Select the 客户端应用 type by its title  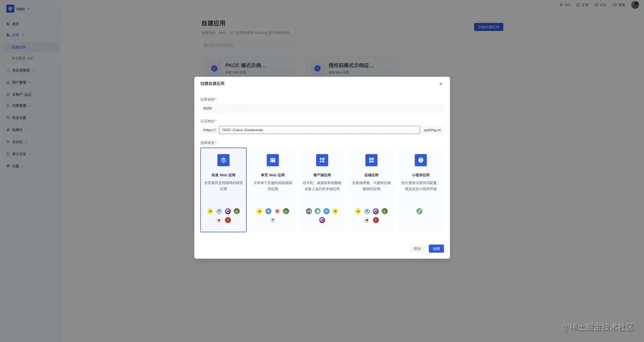(322, 175)
